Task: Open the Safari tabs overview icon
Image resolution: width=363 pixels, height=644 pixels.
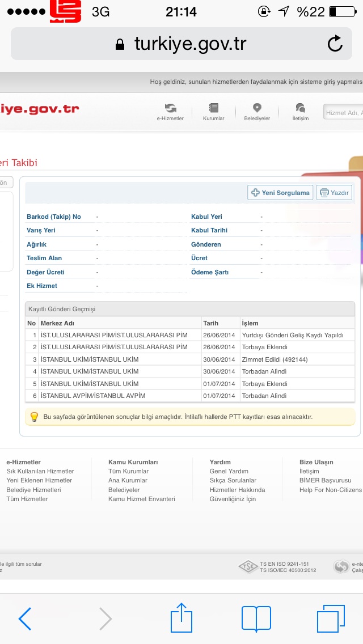Action: [x=331, y=618]
